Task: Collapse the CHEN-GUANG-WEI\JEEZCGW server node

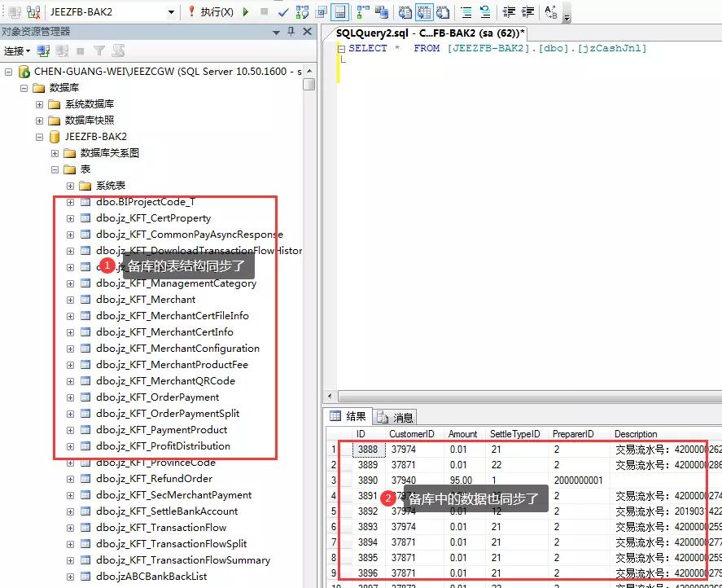Action: pyautogui.click(x=8, y=72)
